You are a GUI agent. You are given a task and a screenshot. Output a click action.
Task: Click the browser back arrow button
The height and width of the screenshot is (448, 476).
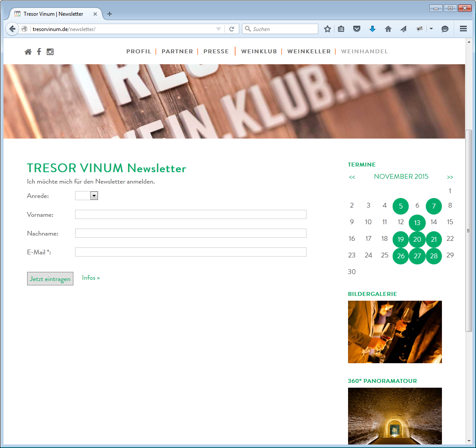12,29
